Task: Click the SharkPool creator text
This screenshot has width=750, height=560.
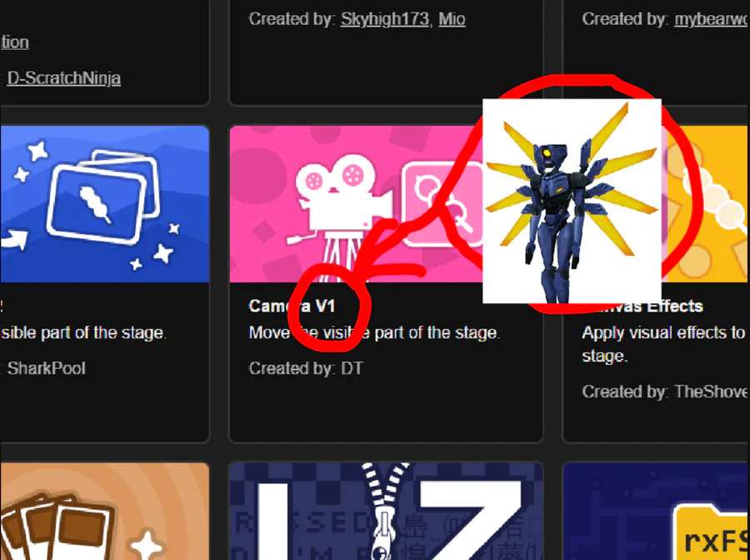Action: (47, 368)
